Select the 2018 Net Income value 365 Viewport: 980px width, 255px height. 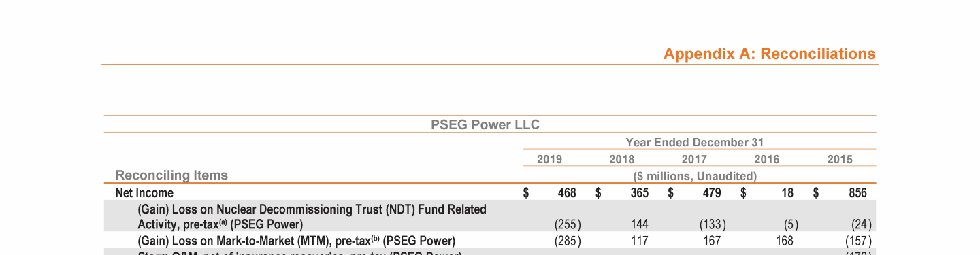coord(639,193)
